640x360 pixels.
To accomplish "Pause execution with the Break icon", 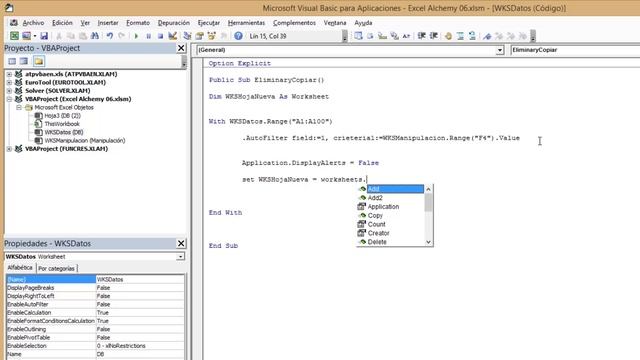I will (149, 36).
